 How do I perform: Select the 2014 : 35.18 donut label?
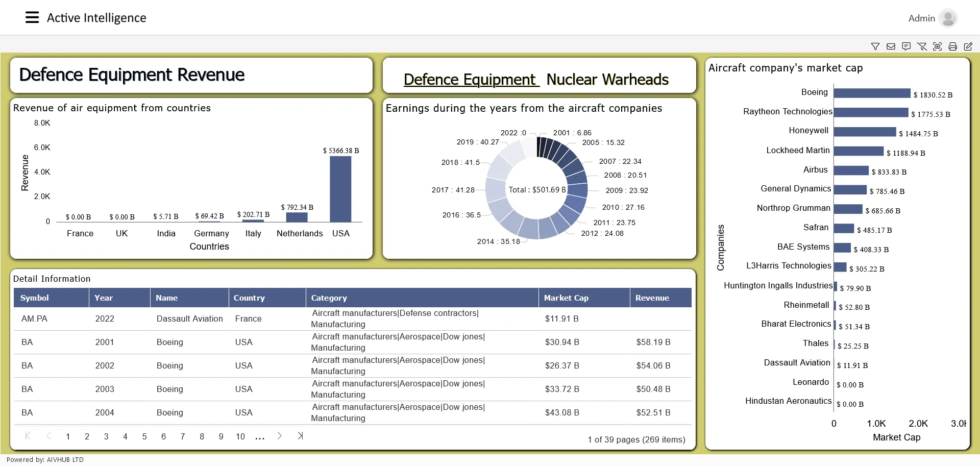(498, 241)
